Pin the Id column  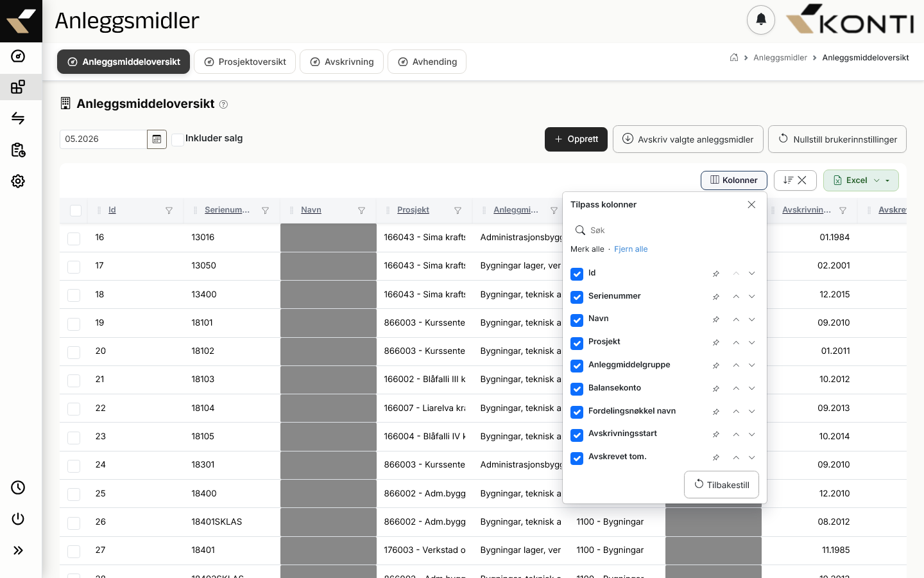point(716,274)
